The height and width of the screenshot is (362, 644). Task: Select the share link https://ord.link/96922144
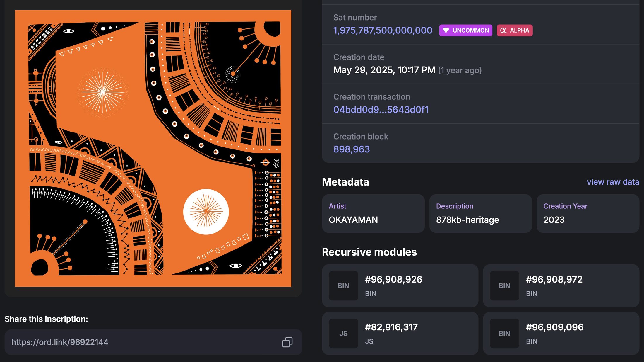[60, 342]
